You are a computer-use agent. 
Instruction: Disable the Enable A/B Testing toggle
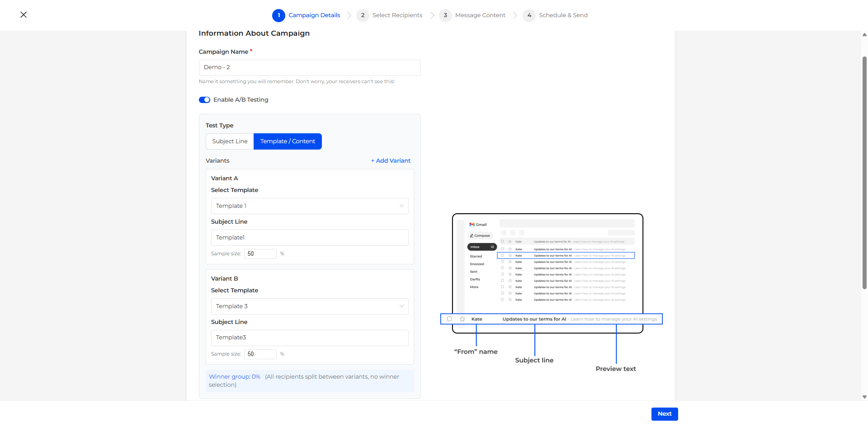[204, 100]
